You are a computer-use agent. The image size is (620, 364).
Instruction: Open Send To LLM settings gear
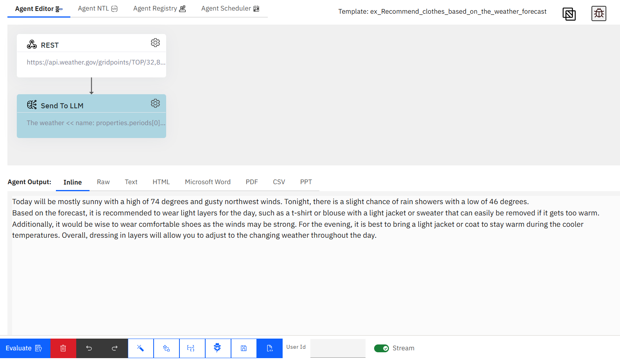[155, 103]
